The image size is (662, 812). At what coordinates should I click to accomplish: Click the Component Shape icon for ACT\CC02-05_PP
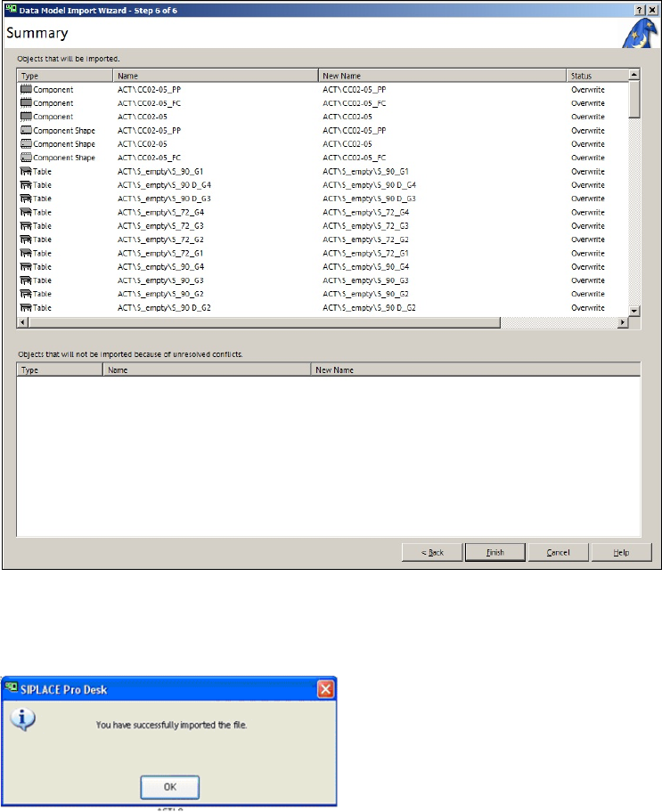26,130
